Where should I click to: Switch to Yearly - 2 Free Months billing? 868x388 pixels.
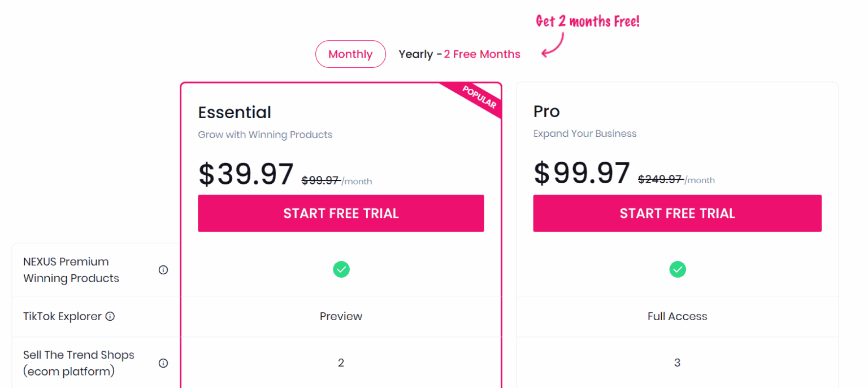(x=459, y=54)
